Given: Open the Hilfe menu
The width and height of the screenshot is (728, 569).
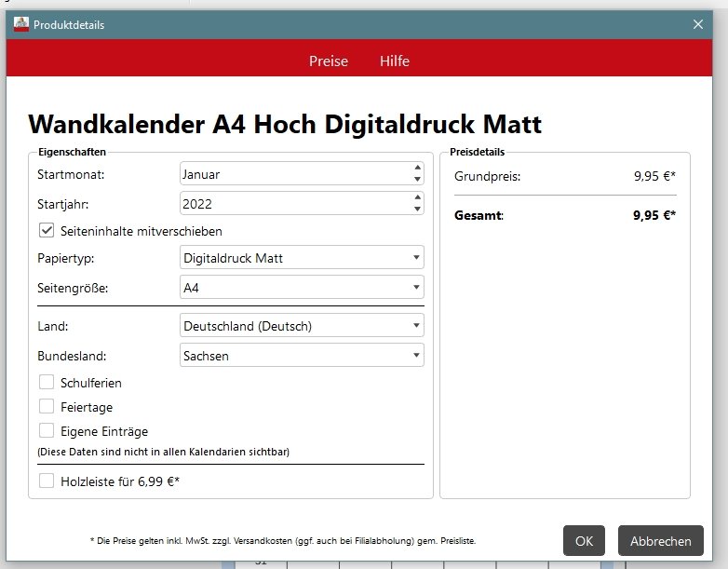Looking at the screenshot, I should point(395,61).
